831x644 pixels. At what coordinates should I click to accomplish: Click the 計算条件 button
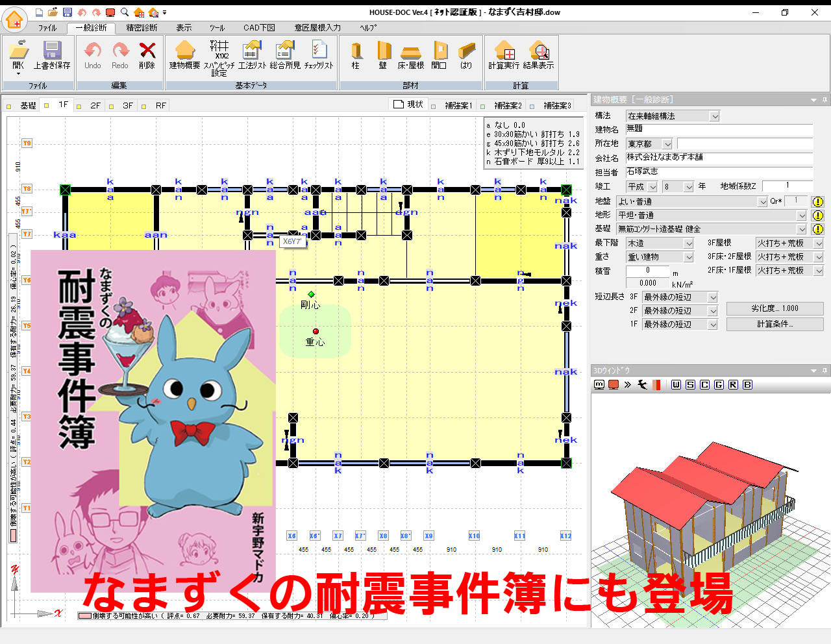point(775,323)
